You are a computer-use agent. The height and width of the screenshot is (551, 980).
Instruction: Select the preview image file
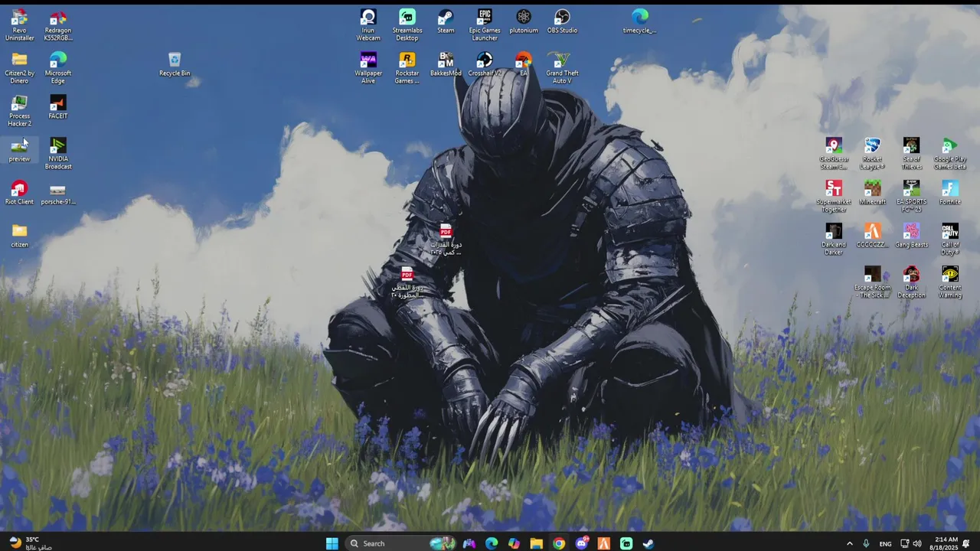tap(19, 150)
